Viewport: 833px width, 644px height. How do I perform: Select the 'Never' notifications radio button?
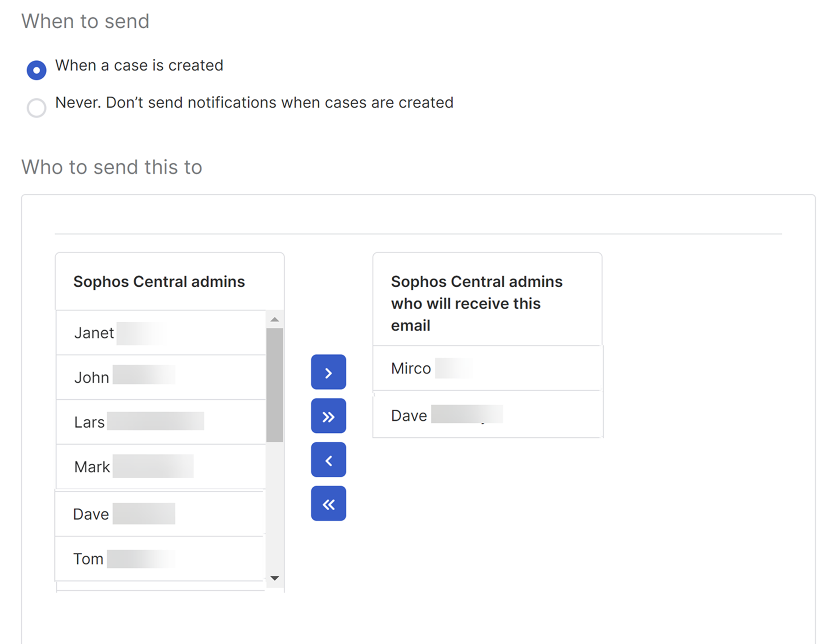pyautogui.click(x=36, y=108)
